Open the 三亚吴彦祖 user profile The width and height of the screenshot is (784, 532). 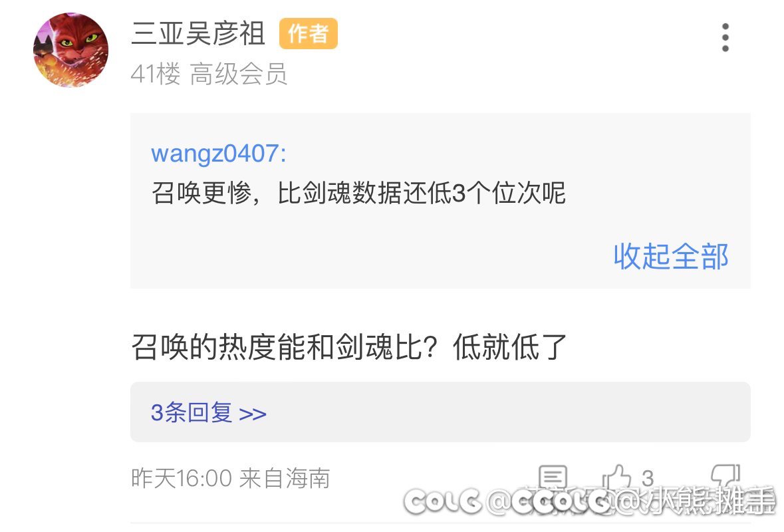[198, 33]
